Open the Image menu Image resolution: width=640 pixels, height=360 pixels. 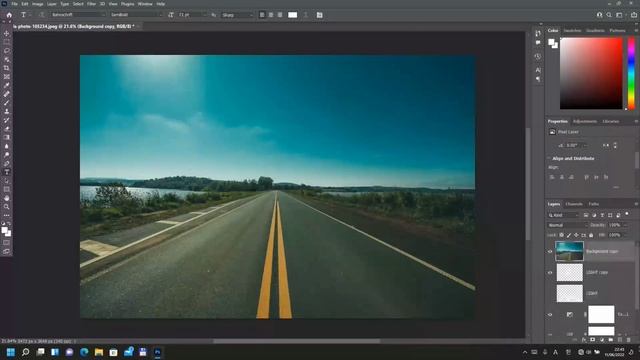pyautogui.click(x=38, y=4)
